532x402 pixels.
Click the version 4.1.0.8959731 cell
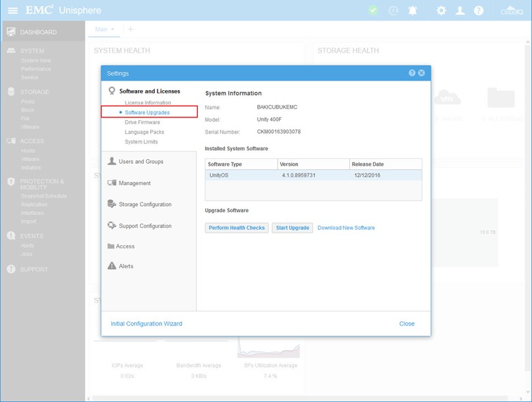coord(299,175)
